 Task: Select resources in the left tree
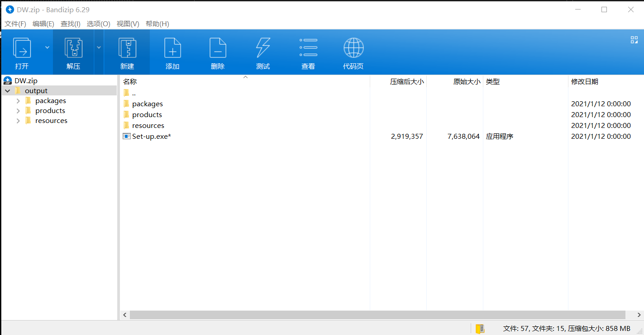51,121
